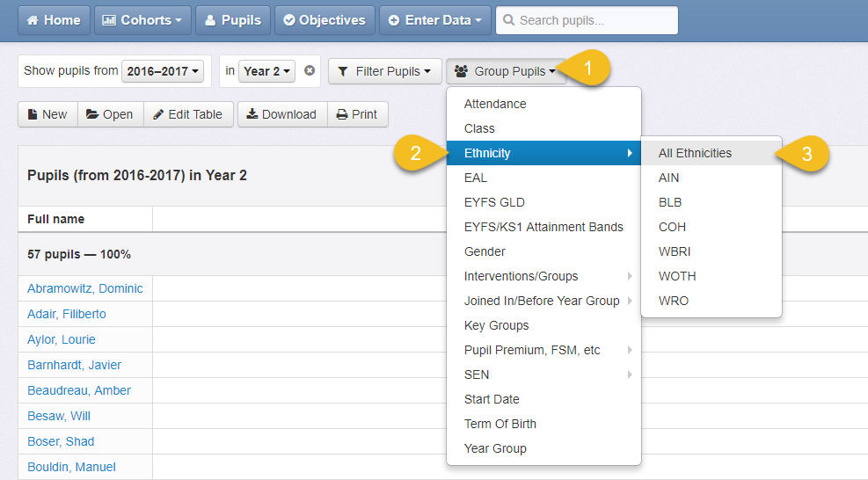This screenshot has height=480, width=868.
Task: Open the Pupils page
Action: coord(232,20)
